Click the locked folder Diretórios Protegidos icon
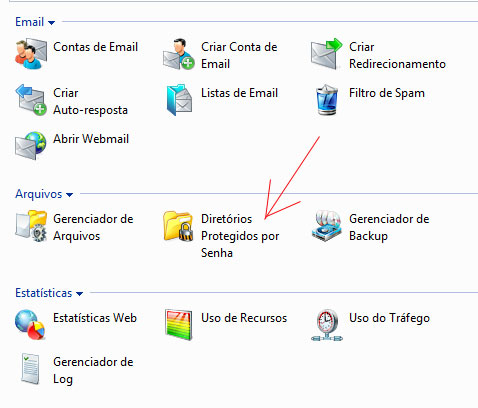 pos(179,226)
